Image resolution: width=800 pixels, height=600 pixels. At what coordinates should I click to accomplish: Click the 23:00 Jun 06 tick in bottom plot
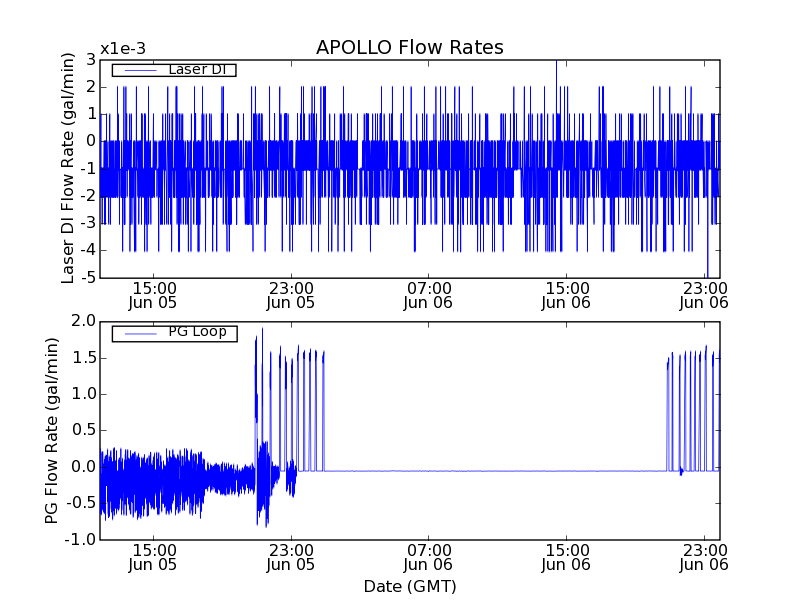click(704, 558)
